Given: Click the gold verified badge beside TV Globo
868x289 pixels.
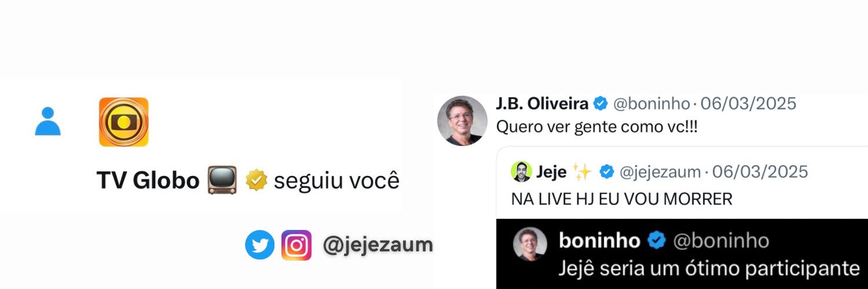Looking at the screenshot, I should point(256,181).
